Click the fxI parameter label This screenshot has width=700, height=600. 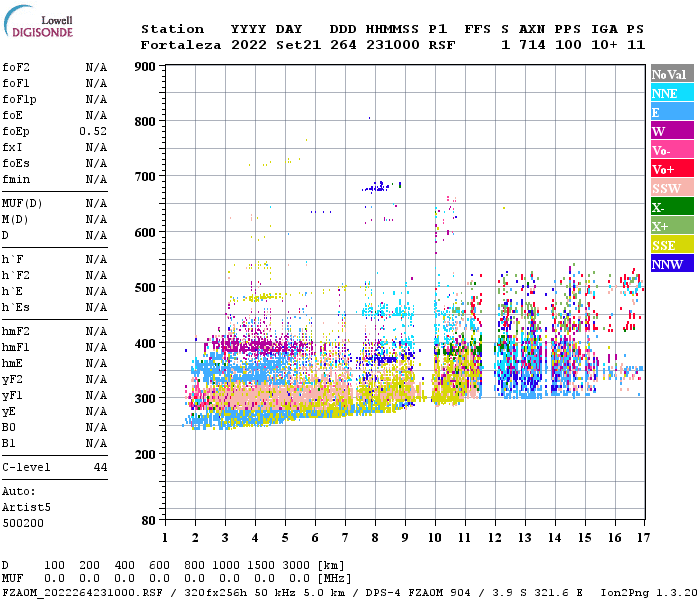(x=12, y=147)
